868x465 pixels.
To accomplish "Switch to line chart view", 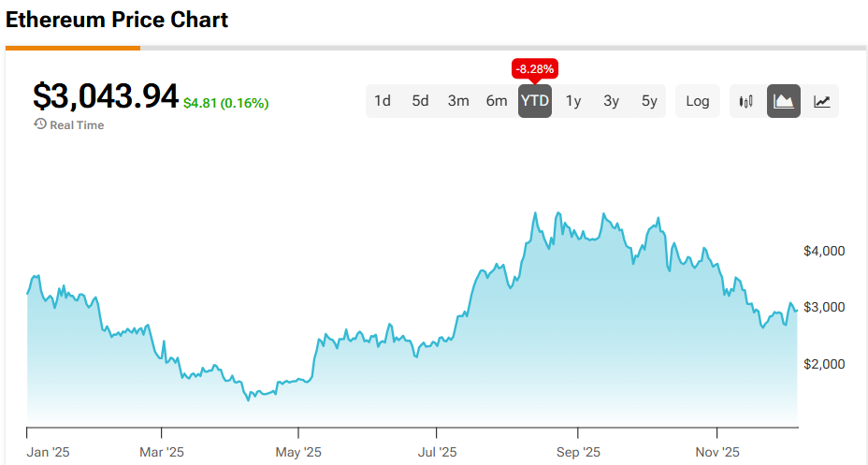I will 821,101.
